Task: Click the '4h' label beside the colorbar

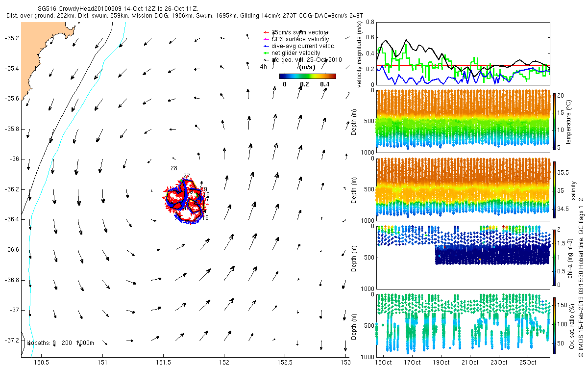Action: pos(263,67)
